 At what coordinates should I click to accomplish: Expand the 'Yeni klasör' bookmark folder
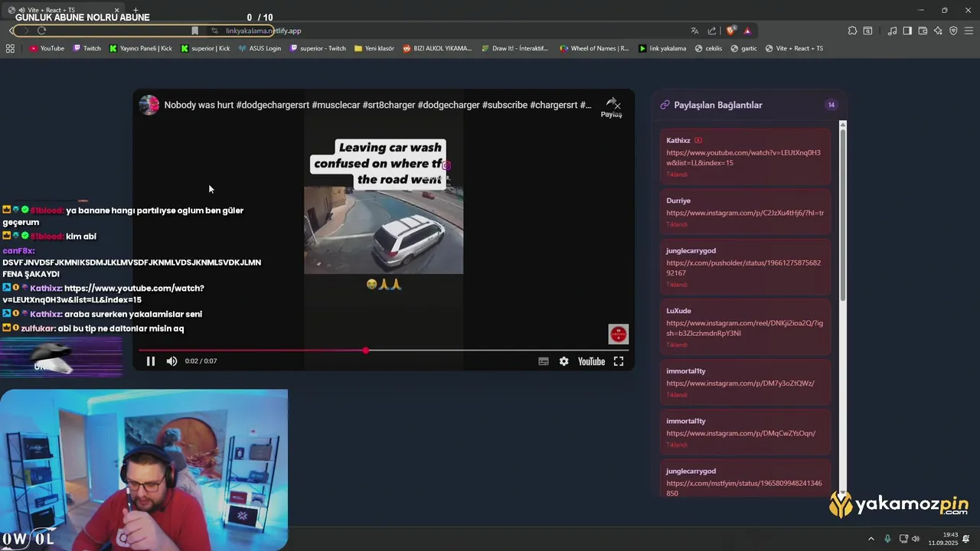[x=374, y=48]
